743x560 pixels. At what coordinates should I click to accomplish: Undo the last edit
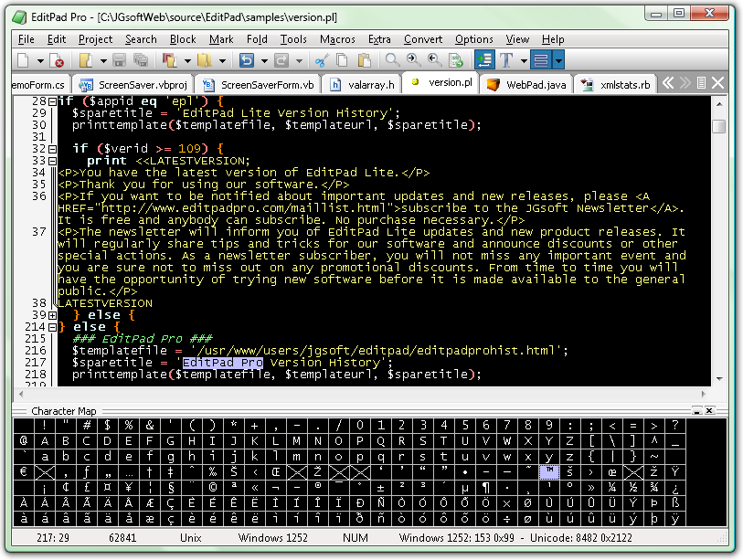247,60
